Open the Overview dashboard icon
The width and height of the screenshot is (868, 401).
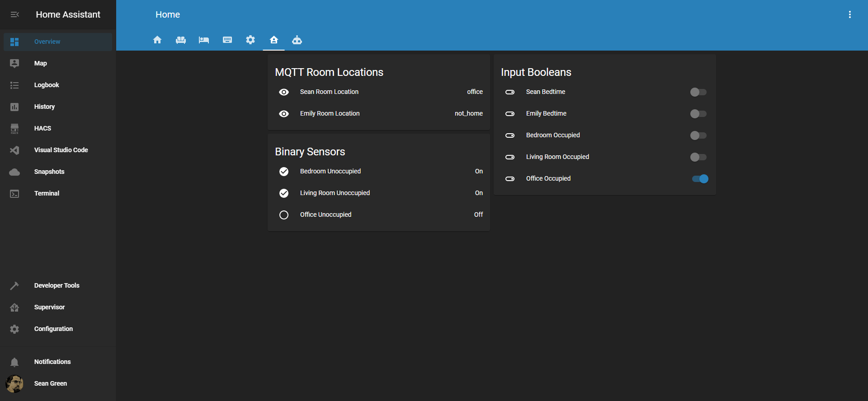(x=14, y=42)
